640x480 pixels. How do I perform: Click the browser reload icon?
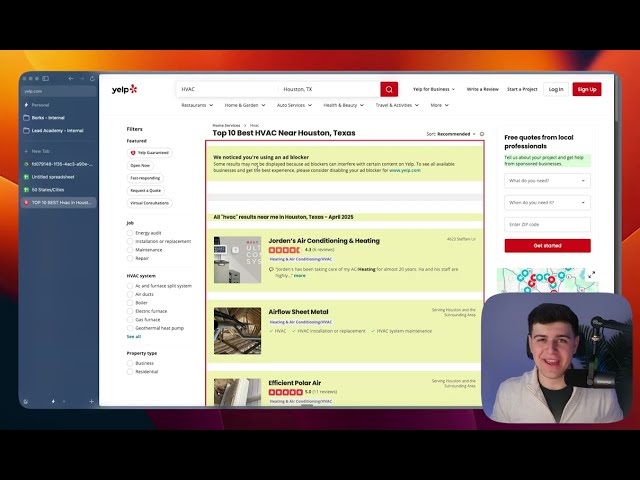tap(92, 78)
